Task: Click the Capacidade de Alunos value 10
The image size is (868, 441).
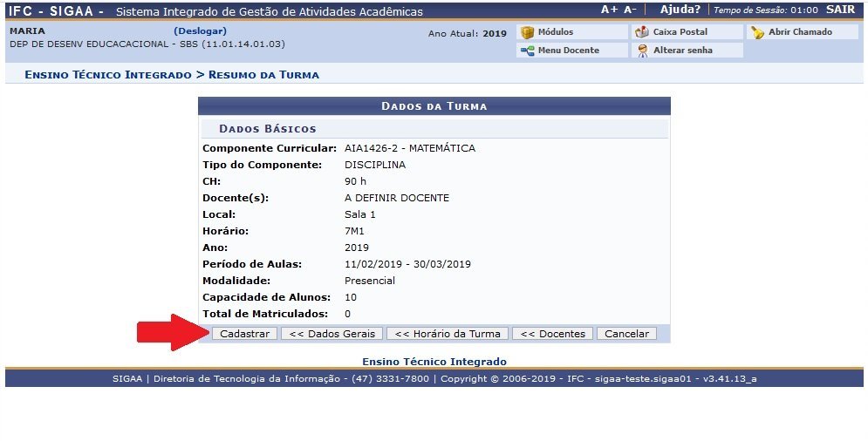Action: point(351,298)
